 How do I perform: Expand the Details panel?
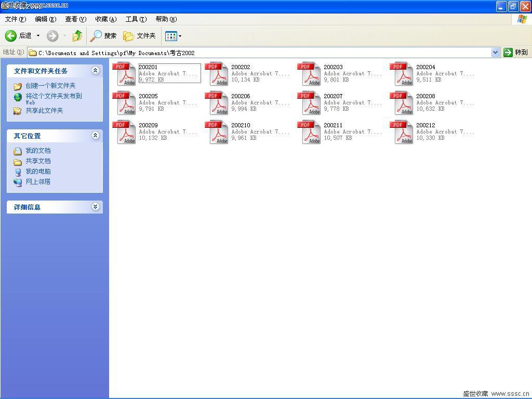pos(95,207)
